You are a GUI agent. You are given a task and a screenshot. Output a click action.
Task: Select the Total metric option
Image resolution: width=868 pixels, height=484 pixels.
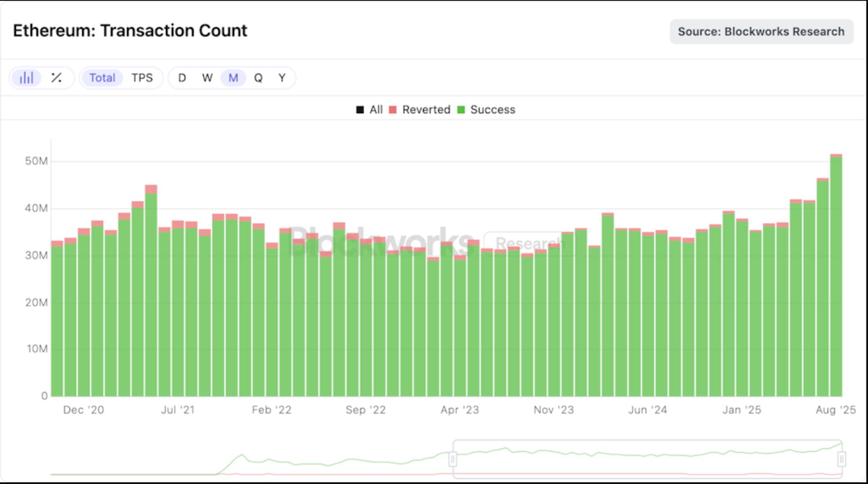(x=102, y=78)
